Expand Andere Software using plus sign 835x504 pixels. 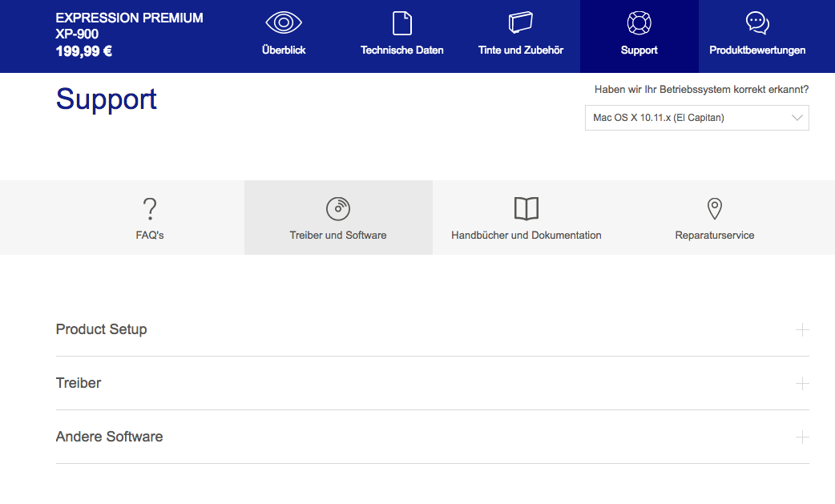click(802, 437)
